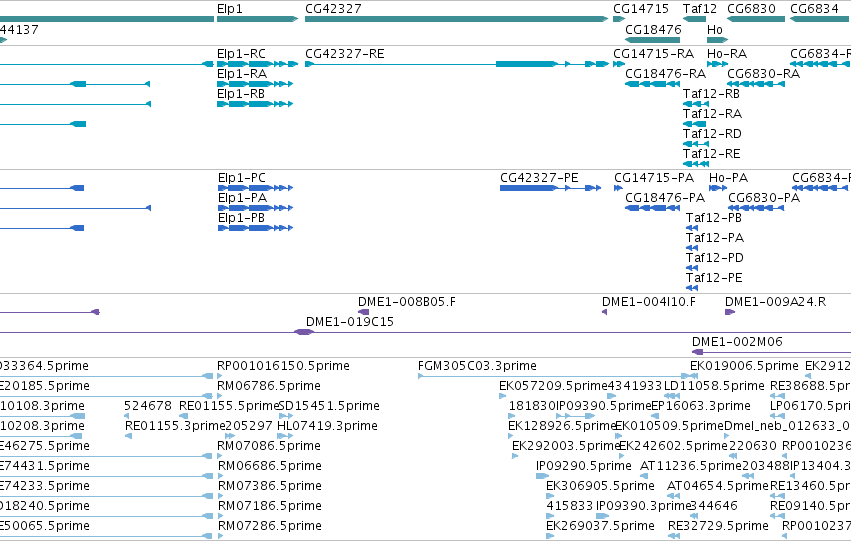The width and height of the screenshot is (851, 541).
Task: Select the CG42327-PE coding exon glyph
Action: pos(529,188)
